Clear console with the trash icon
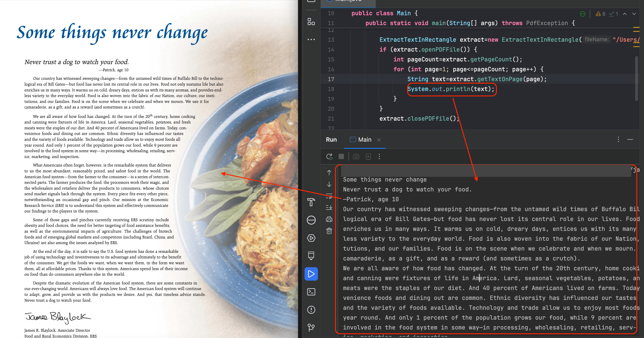 point(329,231)
